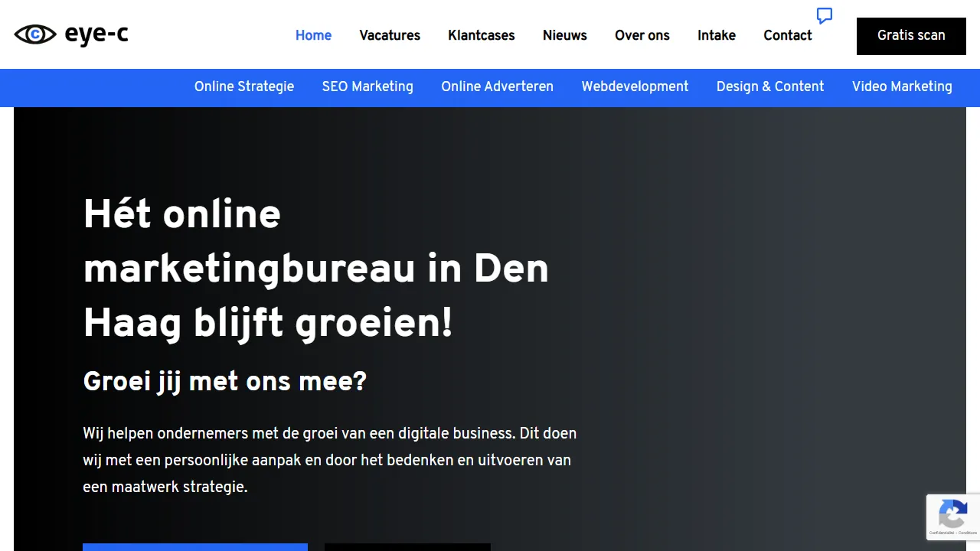980x551 pixels.
Task: Open the Contact page
Action: click(x=787, y=35)
